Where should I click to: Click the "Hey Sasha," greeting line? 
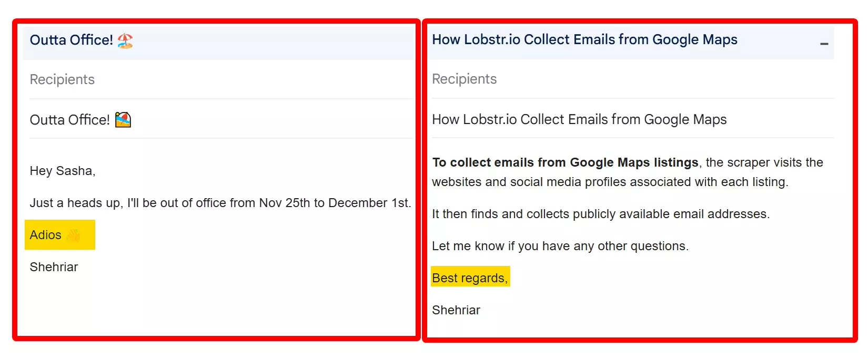[63, 171]
